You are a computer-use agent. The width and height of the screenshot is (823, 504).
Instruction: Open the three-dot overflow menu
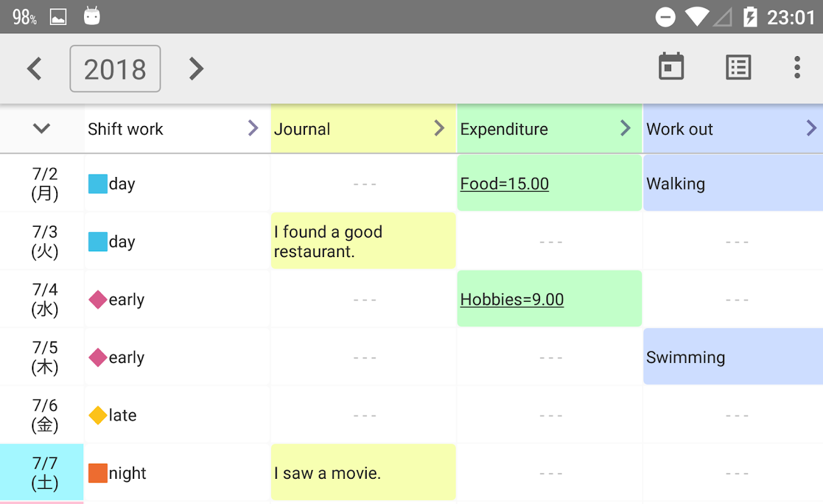click(x=797, y=67)
